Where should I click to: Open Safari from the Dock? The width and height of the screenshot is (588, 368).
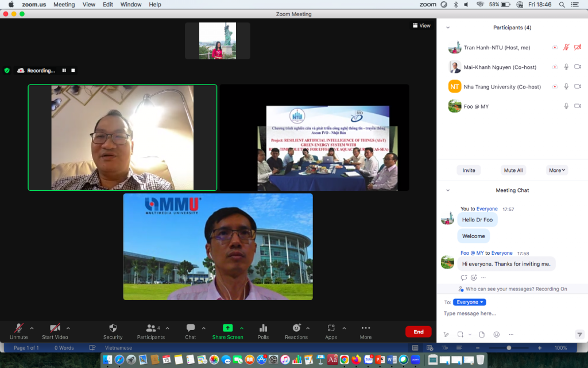(119, 359)
